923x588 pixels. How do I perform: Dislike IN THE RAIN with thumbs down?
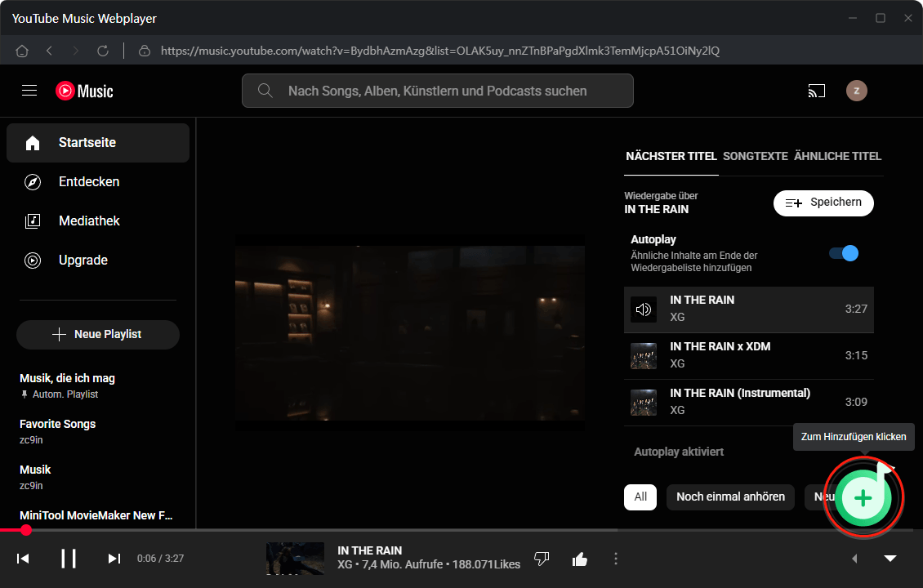pos(542,559)
